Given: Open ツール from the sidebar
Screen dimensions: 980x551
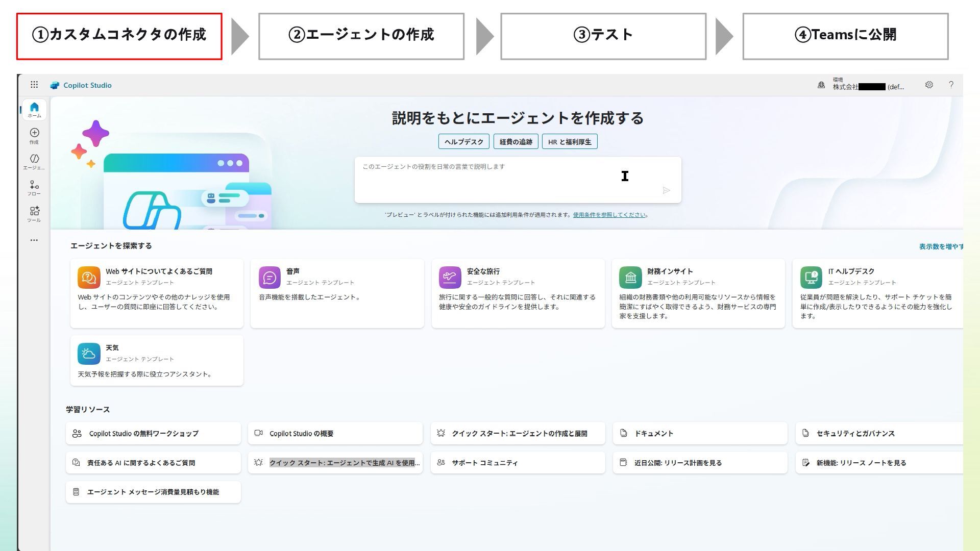Looking at the screenshot, I should pos(34,214).
